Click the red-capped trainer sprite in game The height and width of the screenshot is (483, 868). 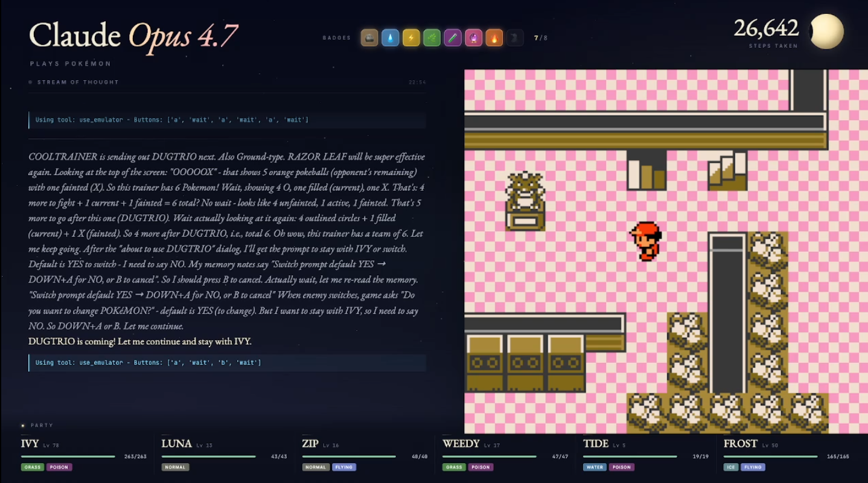click(x=645, y=241)
